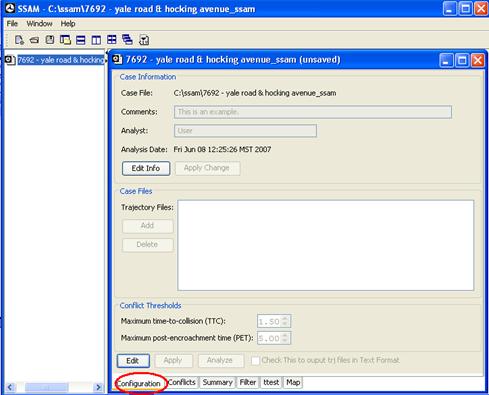Viewport: 489px width, 395px height.
Task: Switch to the Filter tab
Action: click(248, 382)
